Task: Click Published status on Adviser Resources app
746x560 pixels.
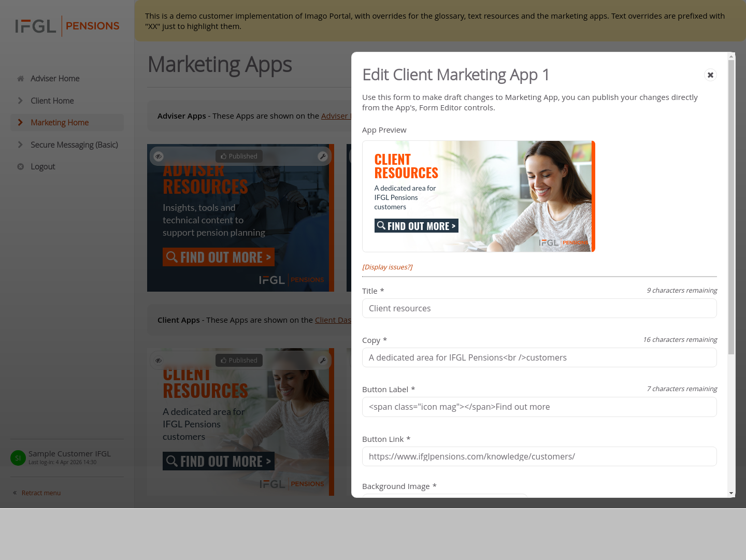Action: click(x=239, y=156)
